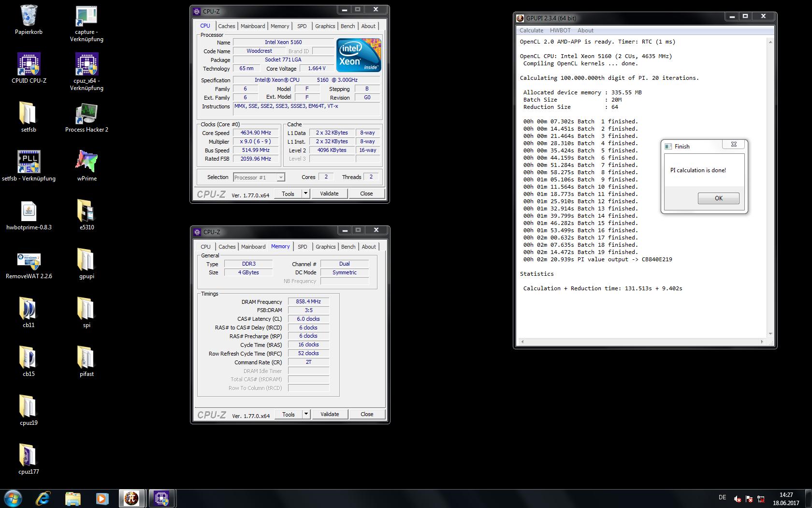This screenshot has height=508, width=812.
Task: Open the Papierkorb recycle bin icon
Action: [29, 20]
